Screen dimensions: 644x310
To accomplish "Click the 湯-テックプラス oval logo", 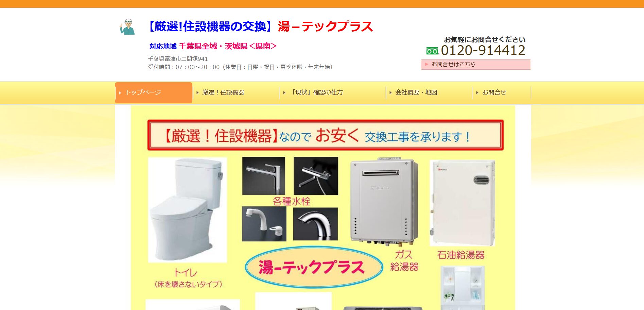I will tap(314, 267).
